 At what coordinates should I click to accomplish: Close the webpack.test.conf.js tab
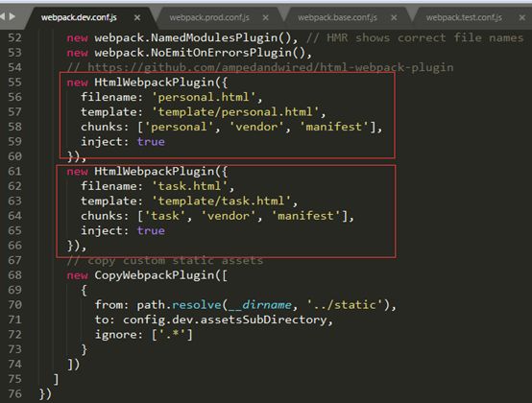(522, 17)
